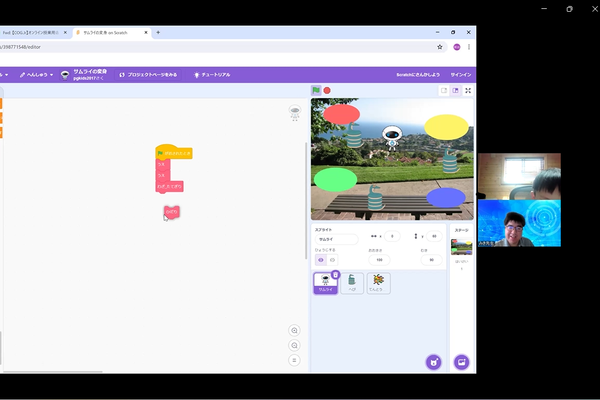Click the loose pink block near cursor
This screenshot has height=400, width=600.
(172, 212)
